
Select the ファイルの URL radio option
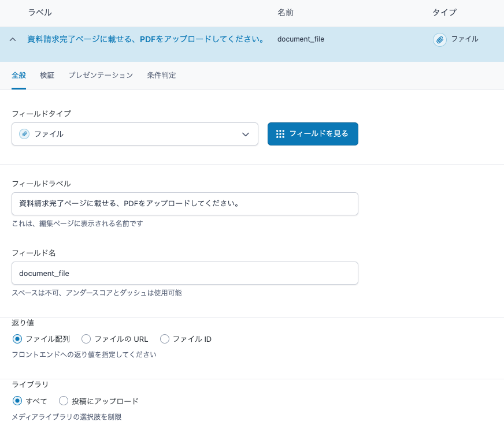click(86, 339)
